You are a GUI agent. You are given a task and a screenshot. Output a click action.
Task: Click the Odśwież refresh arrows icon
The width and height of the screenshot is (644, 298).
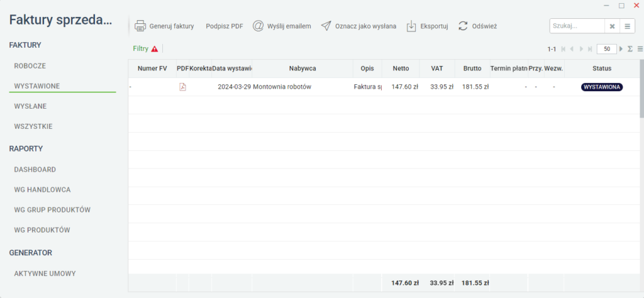tap(463, 26)
